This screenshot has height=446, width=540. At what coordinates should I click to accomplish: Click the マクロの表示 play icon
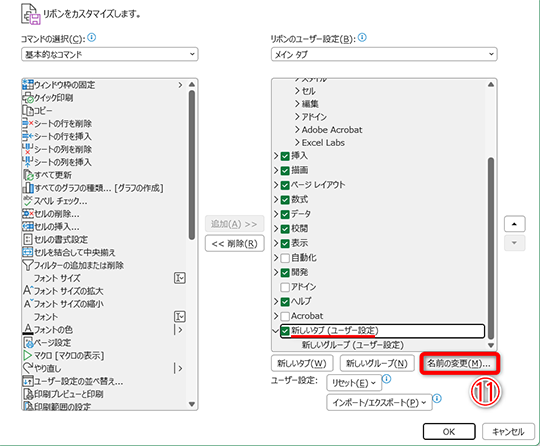pyautogui.click(x=28, y=355)
